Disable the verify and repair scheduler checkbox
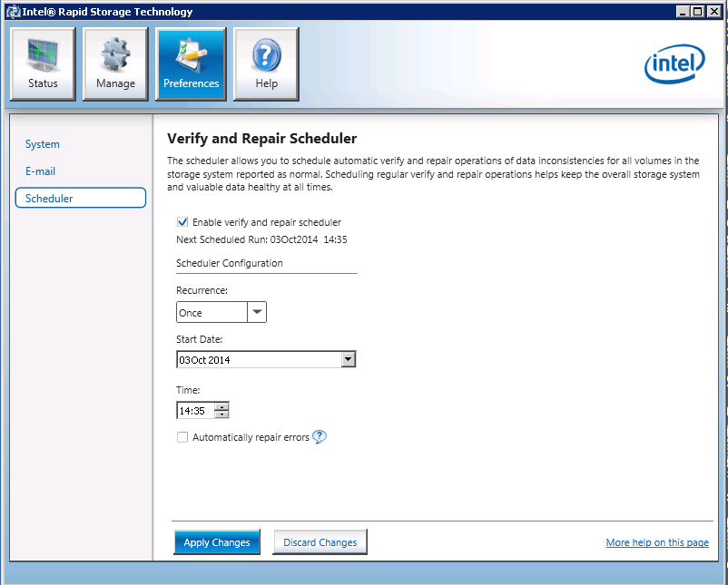This screenshot has width=728, height=585. (x=182, y=221)
